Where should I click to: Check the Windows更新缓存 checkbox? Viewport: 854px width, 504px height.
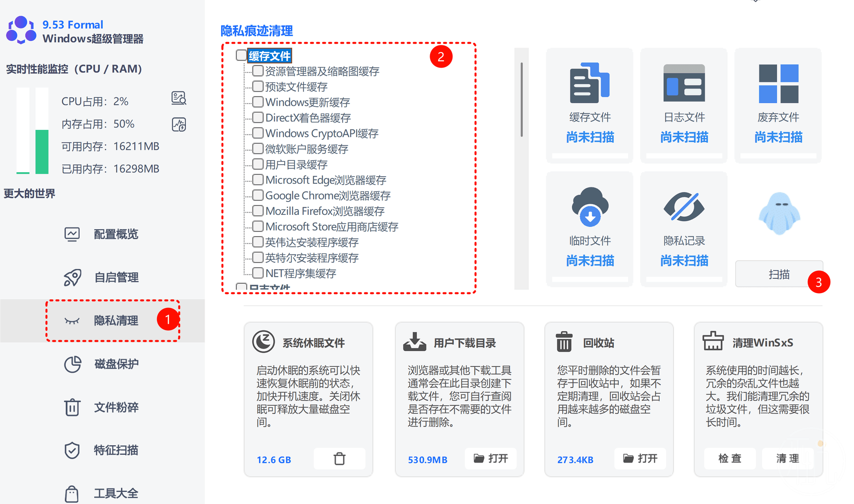pos(258,102)
